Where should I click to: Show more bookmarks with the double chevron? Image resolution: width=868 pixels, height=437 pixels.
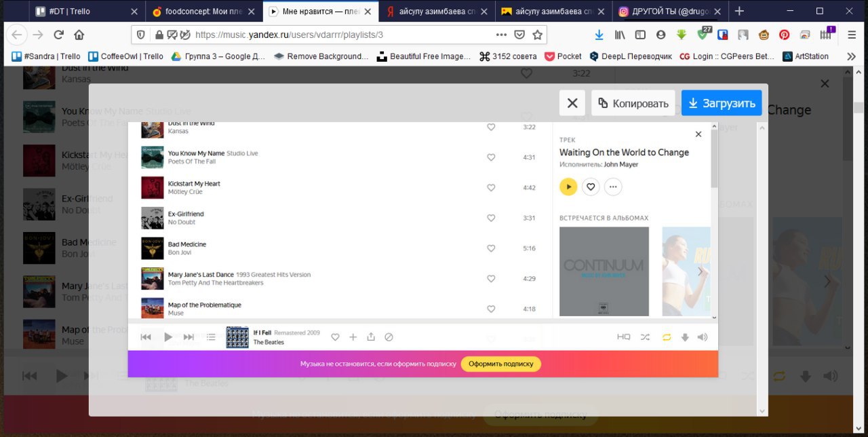point(851,56)
